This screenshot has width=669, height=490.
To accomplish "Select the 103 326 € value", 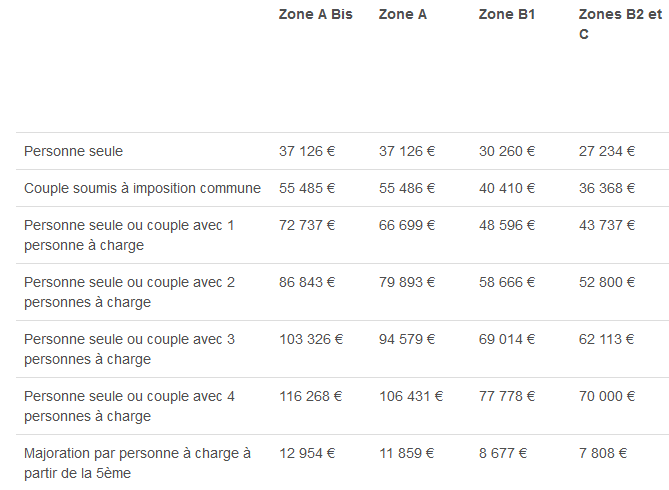I will (x=311, y=340).
